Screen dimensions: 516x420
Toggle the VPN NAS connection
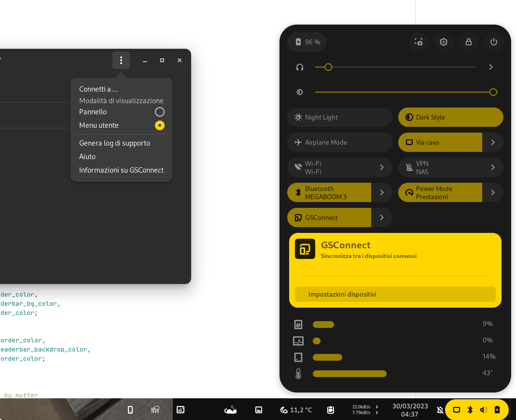440,168
